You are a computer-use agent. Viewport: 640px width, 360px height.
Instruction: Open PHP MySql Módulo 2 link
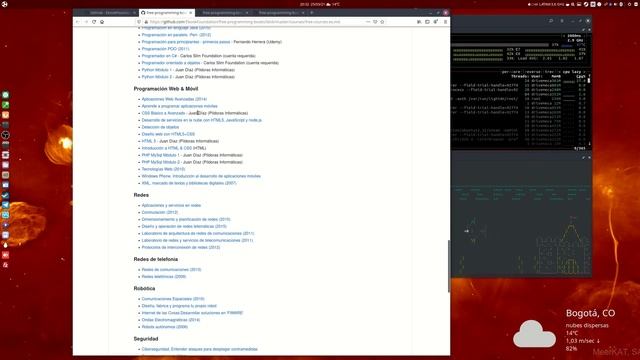160,162
